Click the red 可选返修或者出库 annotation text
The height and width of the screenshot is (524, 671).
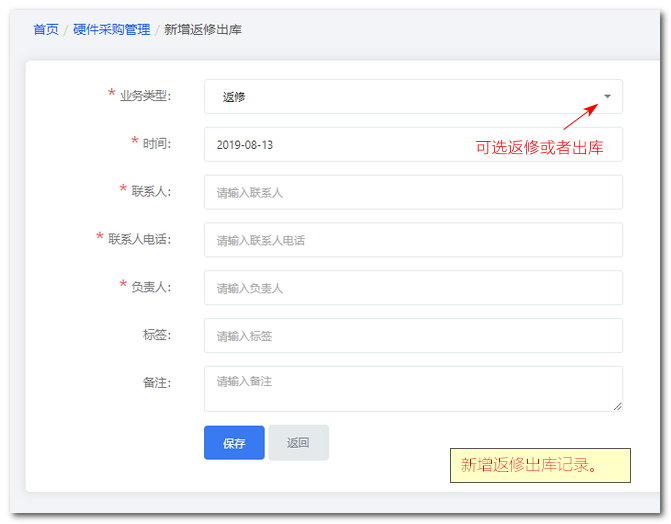539,148
